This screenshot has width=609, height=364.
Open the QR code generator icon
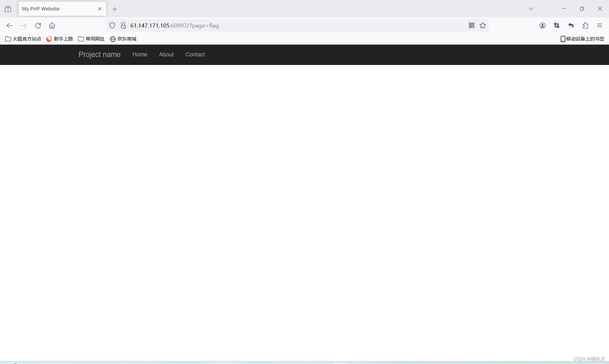tap(472, 26)
